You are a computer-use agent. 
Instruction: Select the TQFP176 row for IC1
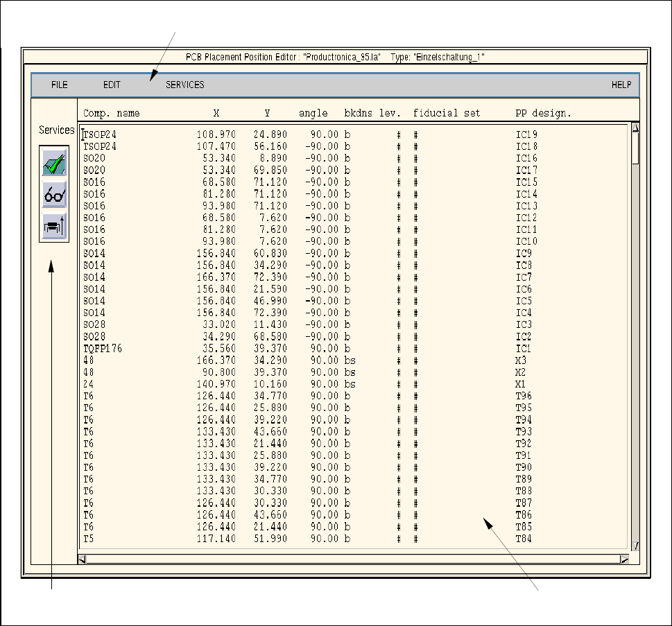pos(103,349)
